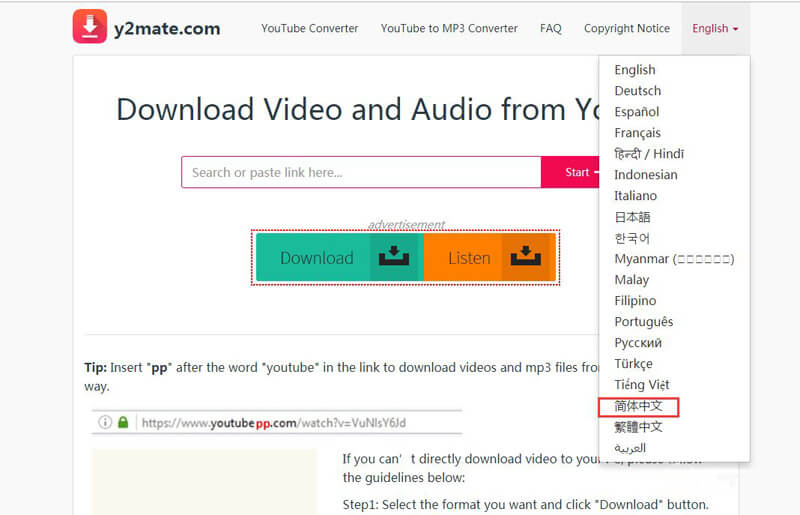This screenshot has width=800, height=515.
Task: Select Deutsch from the language list
Action: coord(638,91)
